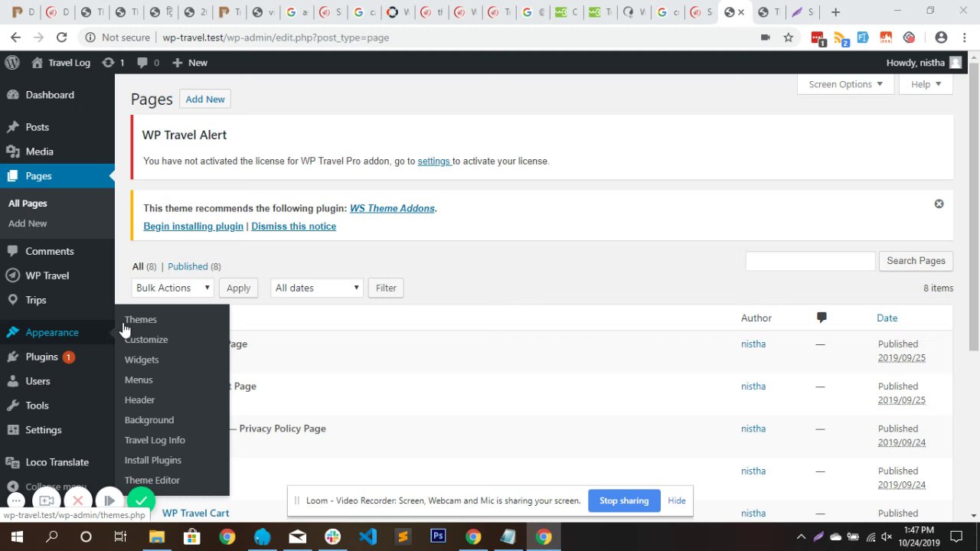The height and width of the screenshot is (551, 980).
Task: Click Dismiss this notice
Action: (293, 227)
